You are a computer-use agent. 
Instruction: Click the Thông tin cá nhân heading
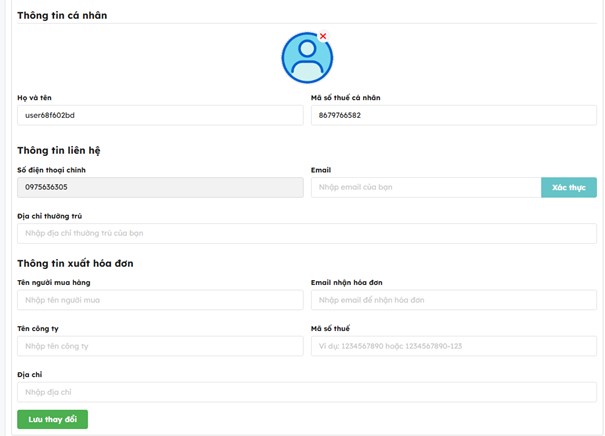(62, 15)
